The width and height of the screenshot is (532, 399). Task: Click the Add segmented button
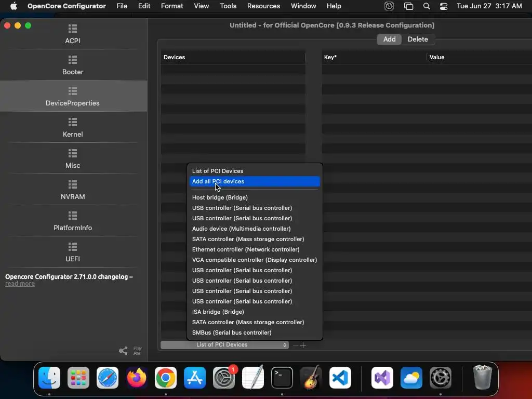tap(389, 39)
